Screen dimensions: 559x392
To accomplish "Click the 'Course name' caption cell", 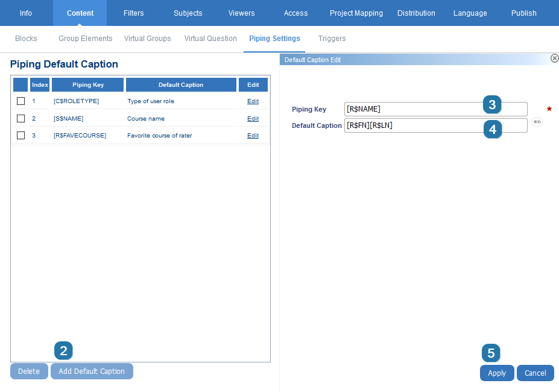I will (x=146, y=119).
